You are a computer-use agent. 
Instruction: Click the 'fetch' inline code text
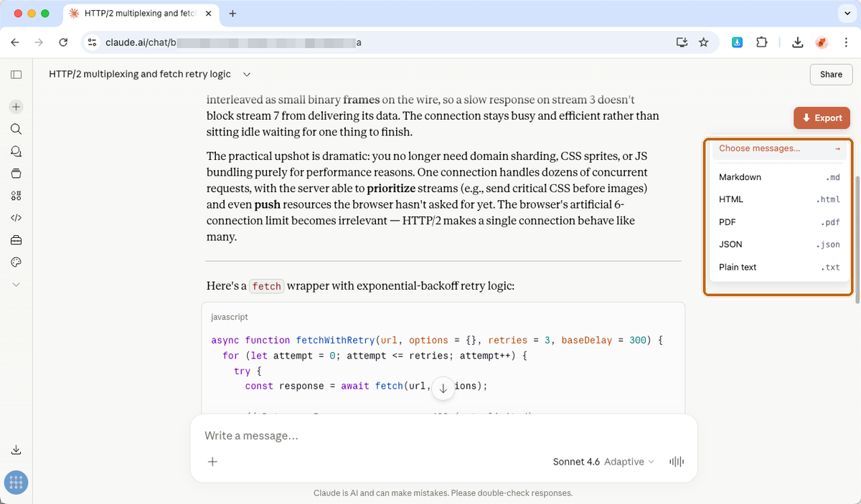tap(266, 286)
